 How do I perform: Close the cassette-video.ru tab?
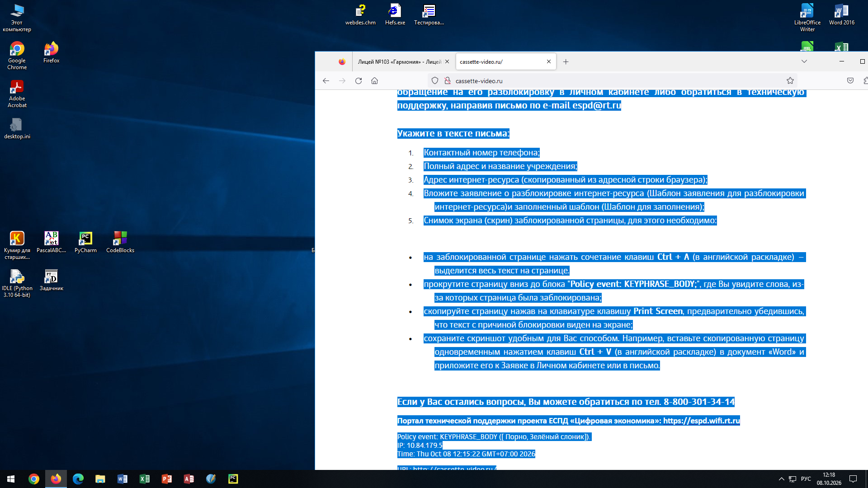pyautogui.click(x=549, y=62)
